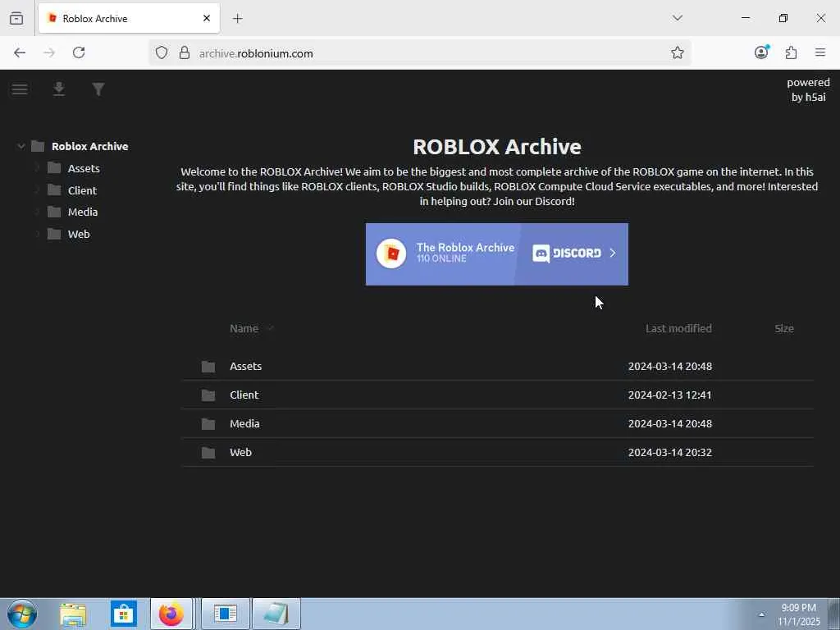The width and height of the screenshot is (840, 630).
Task: Bookmark page with the star icon
Action: point(677,52)
